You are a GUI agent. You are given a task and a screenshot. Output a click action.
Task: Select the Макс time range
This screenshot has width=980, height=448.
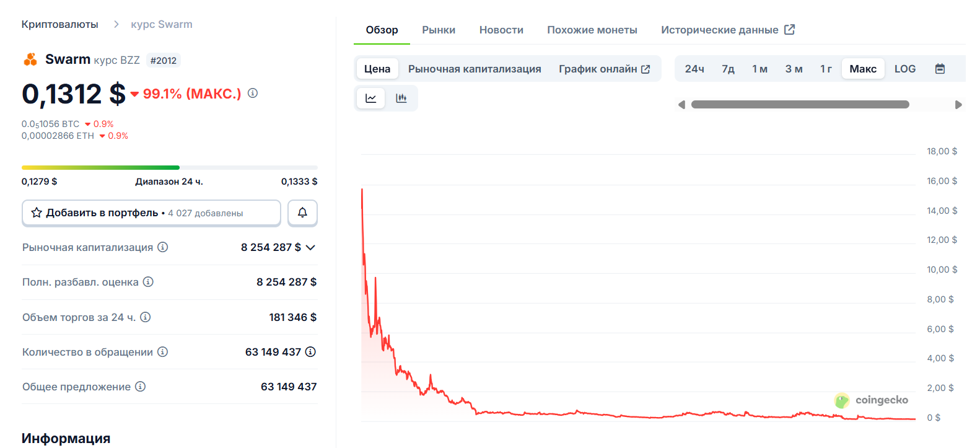863,69
